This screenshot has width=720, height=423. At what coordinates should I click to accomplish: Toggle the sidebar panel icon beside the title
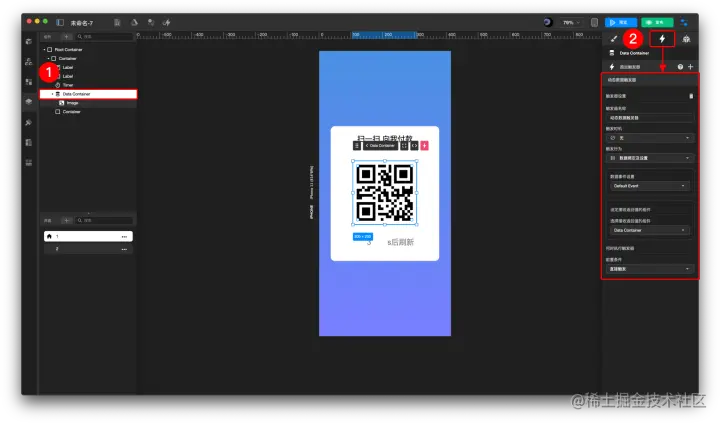click(x=60, y=22)
